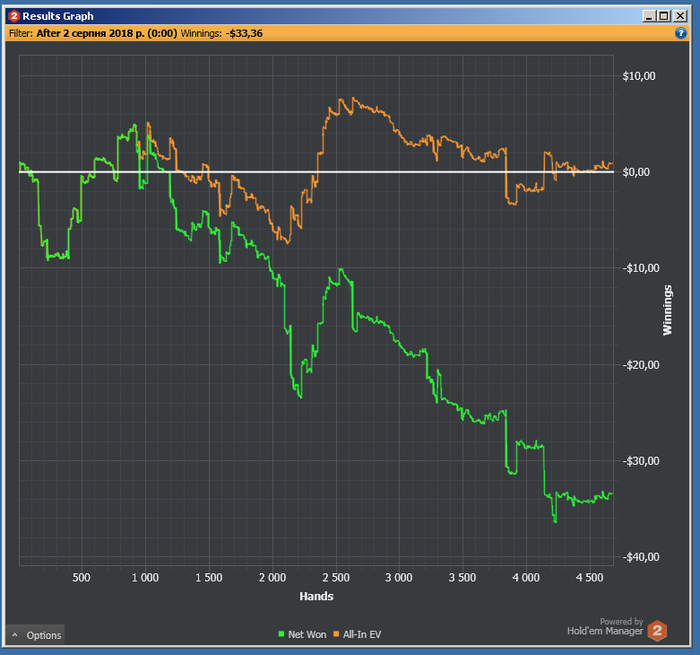The height and width of the screenshot is (655, 700).
Task: Click the blue help question mark icon
Action: (680, 33)
